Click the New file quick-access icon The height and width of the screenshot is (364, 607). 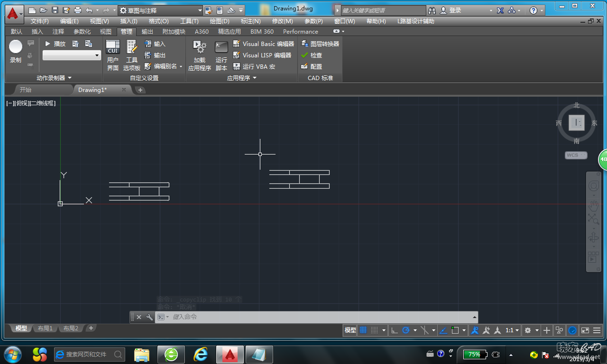coord(32,10)
